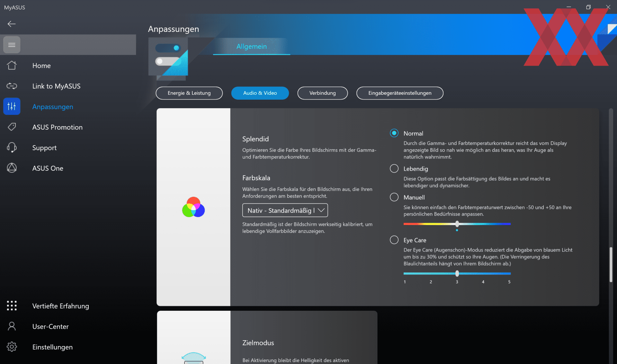617x364 pixels.
Task: Click the Manuell color temperature slider handle
Action: click(x=457, y=224)
